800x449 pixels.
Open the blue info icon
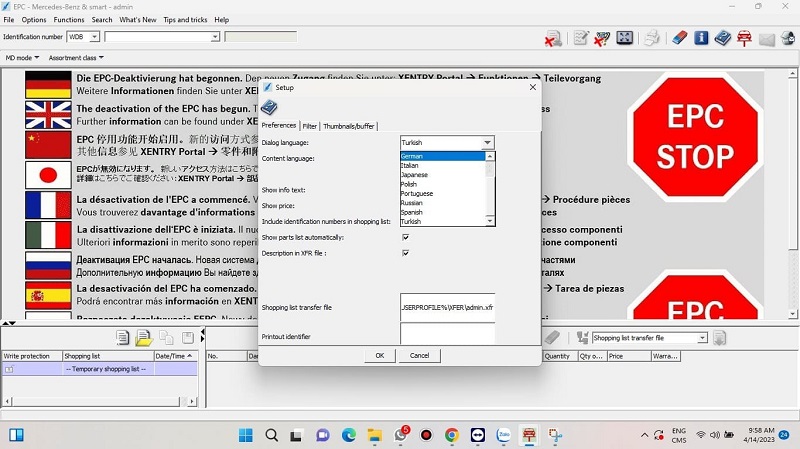(x=701, y=38)
